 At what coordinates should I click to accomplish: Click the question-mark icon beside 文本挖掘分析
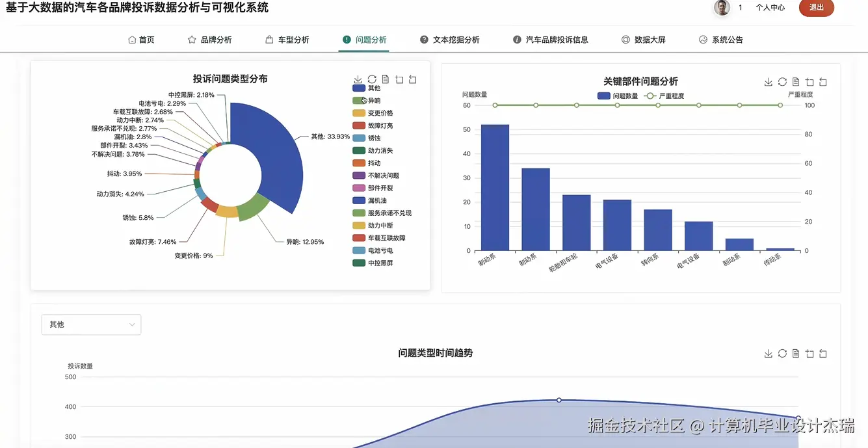pos(424,40)
